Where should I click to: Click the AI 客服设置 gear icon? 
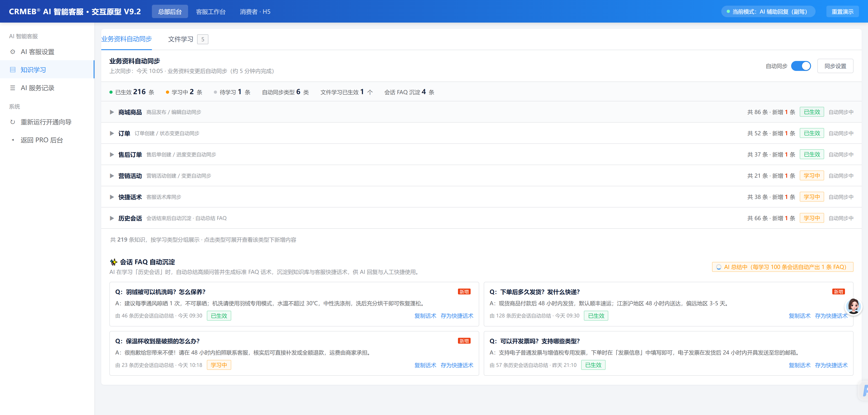coord(12,52)
